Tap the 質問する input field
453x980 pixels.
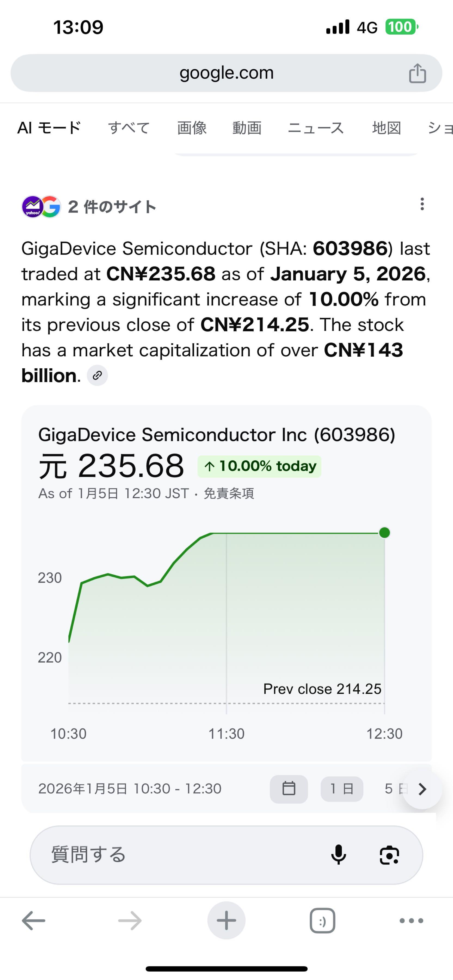click(x=171, y=855)
